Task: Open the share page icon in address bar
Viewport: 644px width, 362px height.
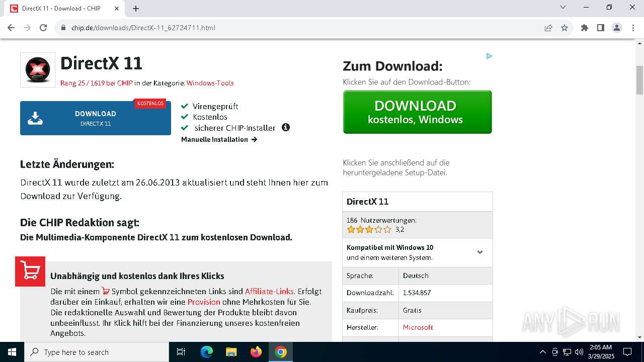Action: click(548, 28)
